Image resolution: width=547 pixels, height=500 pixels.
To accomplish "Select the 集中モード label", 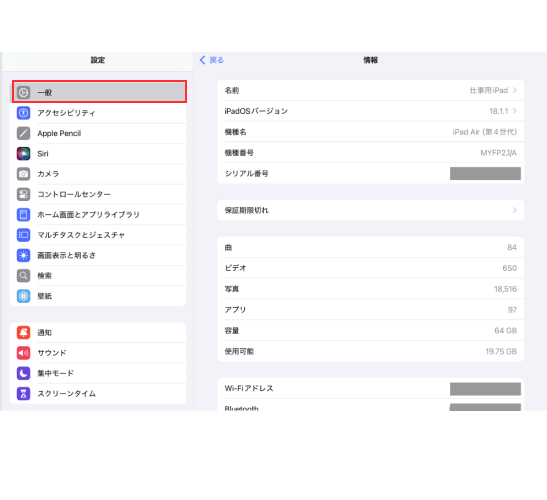I will tap(55, 373).
